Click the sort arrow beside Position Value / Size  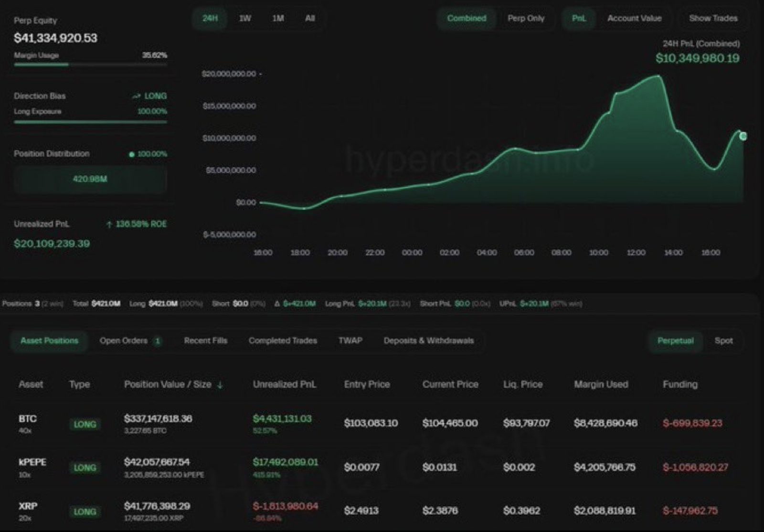[x=220, y=385]
